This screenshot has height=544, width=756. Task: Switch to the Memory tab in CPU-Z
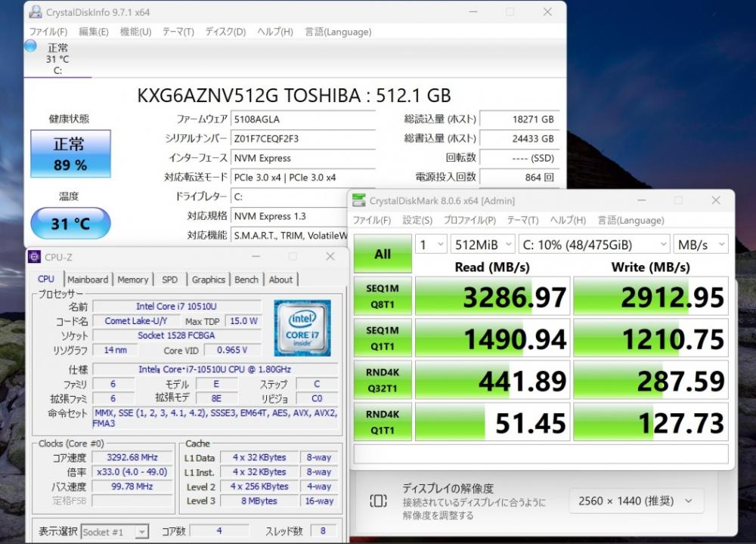132,280
